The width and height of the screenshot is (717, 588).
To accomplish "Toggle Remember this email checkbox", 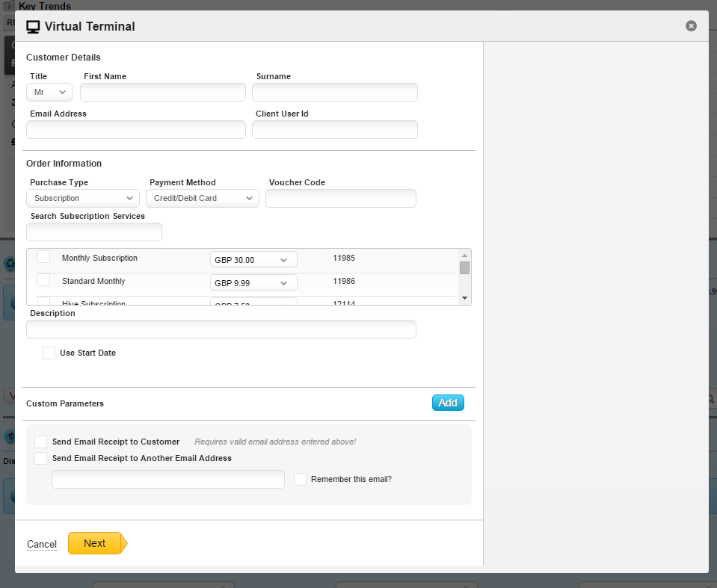I will tap(300, 479).
